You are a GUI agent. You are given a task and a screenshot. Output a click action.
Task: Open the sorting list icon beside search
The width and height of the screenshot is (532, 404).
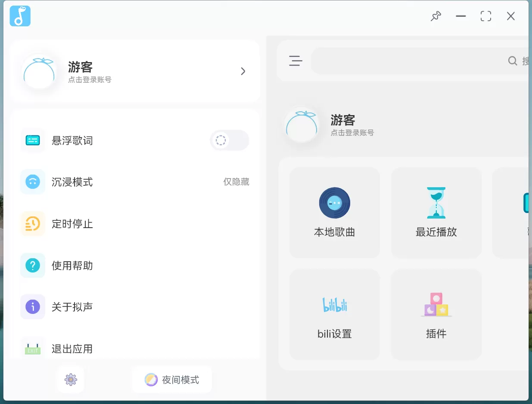[296, 61]
